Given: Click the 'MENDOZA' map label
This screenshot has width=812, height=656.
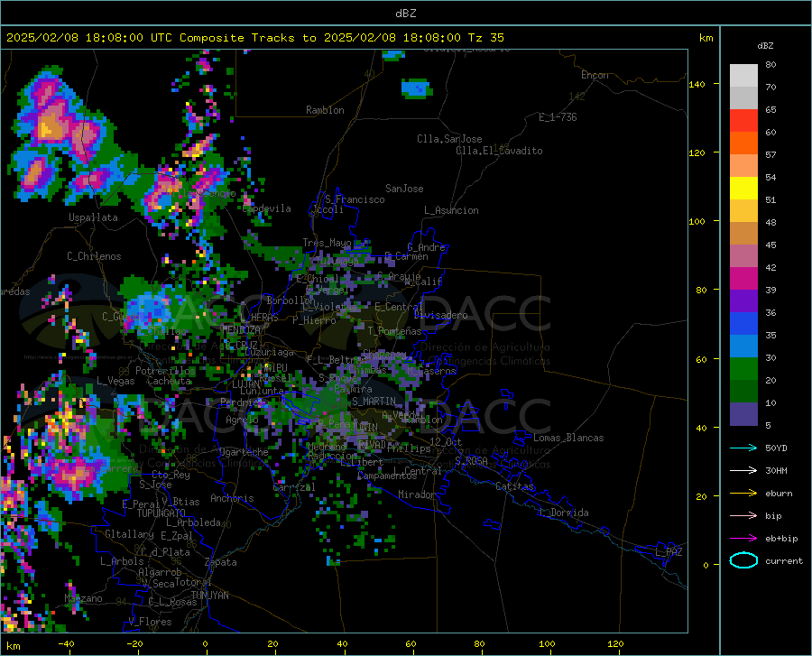Looking at the screenshot, I should pos(241,329).
